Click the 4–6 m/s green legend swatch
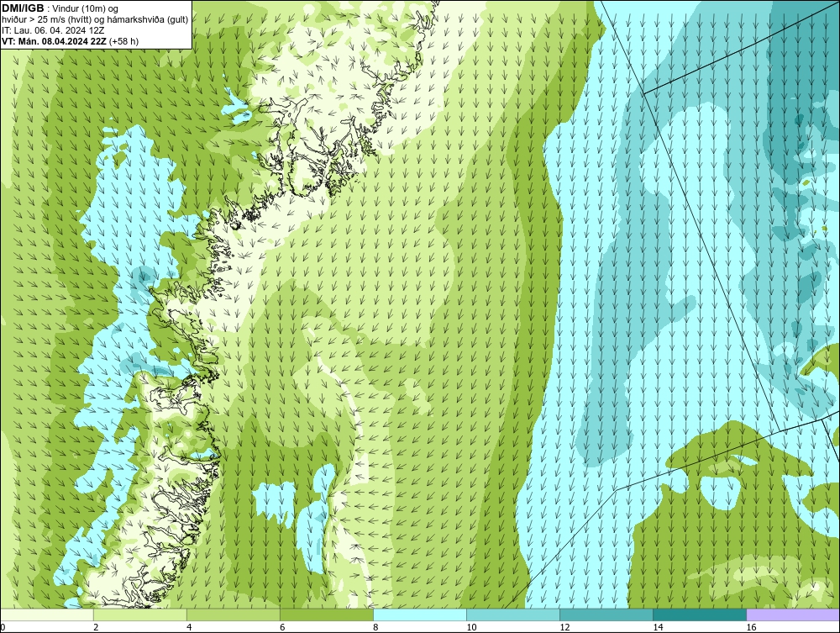Viewport: 840px width, 633px height. coord(234,615)
